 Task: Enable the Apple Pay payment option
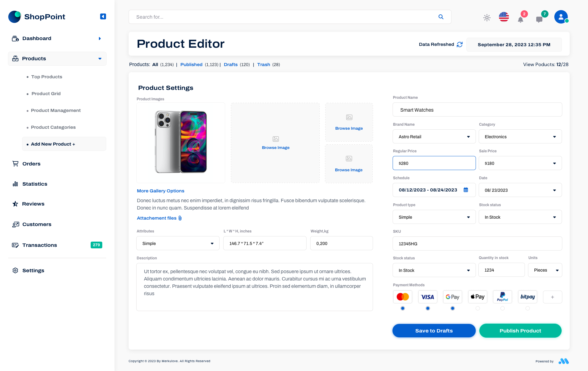click(x=477, y=308)
